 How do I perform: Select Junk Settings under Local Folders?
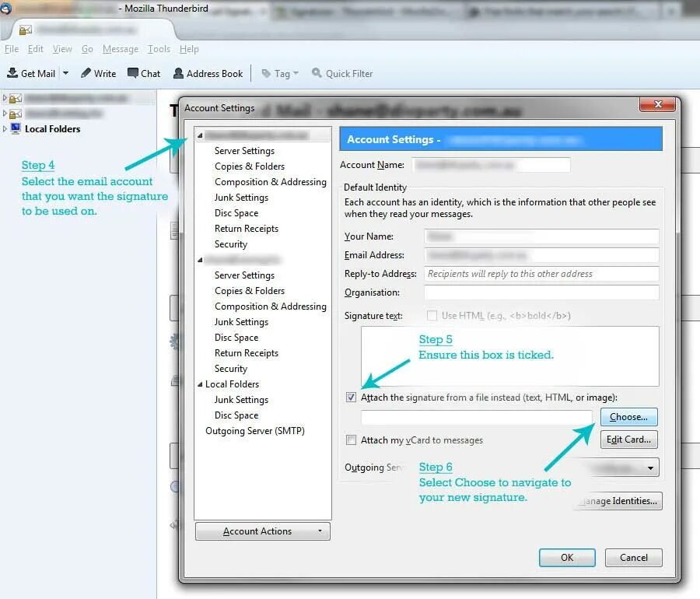pyautogui.click(x=242, y=400)
